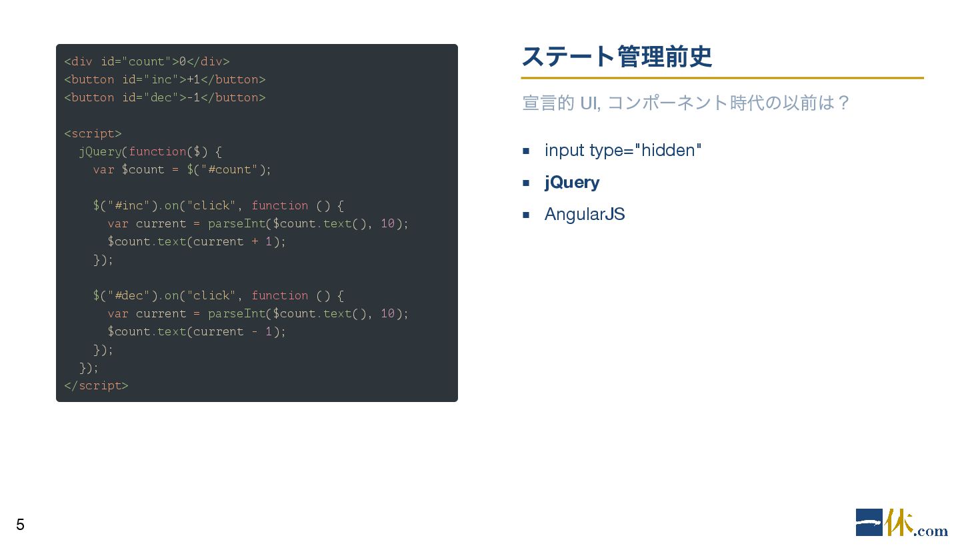980x552 pixels.
Task: Select the bullet input type="hidden"
Action: tap(623, 150)
